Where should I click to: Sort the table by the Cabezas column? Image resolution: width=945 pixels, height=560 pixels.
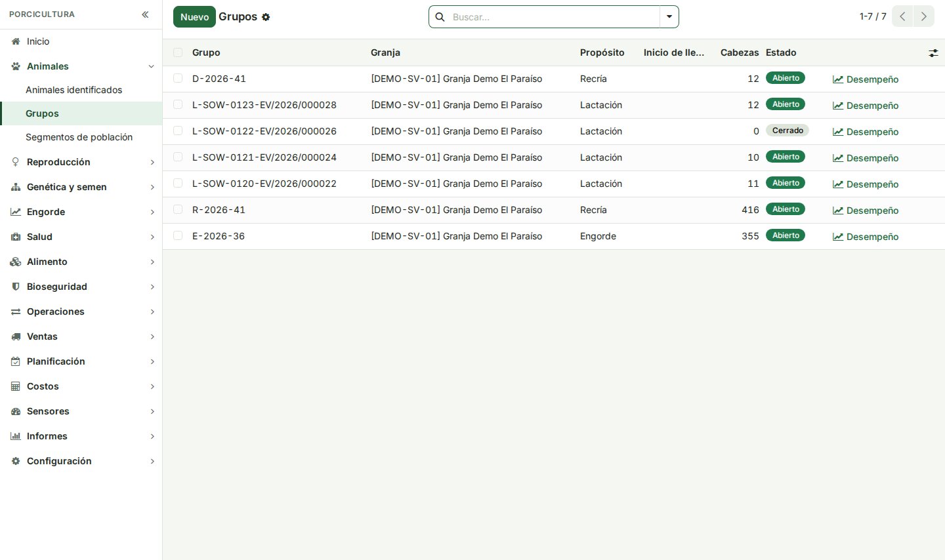740,52
